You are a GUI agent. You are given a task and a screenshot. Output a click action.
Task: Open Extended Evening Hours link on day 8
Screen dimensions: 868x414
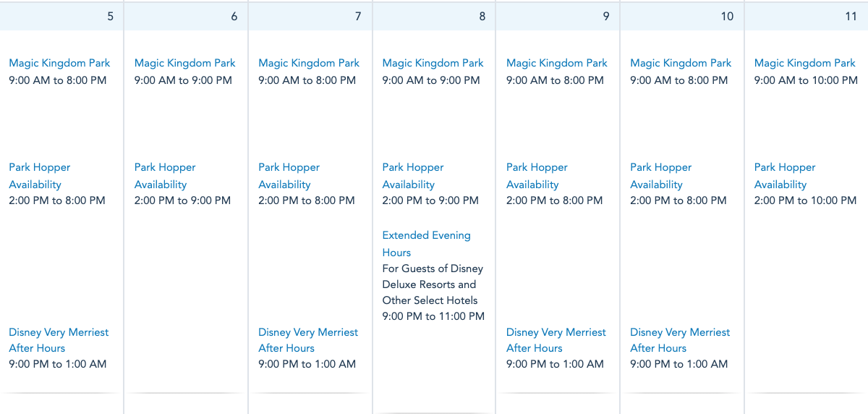click(426, 243)
